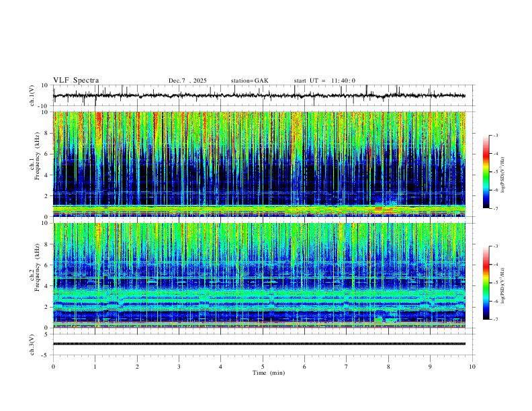Click the ch.3 voltage trace band
The height and width of the screenshot is (411, 532).
tap(259, 344)
